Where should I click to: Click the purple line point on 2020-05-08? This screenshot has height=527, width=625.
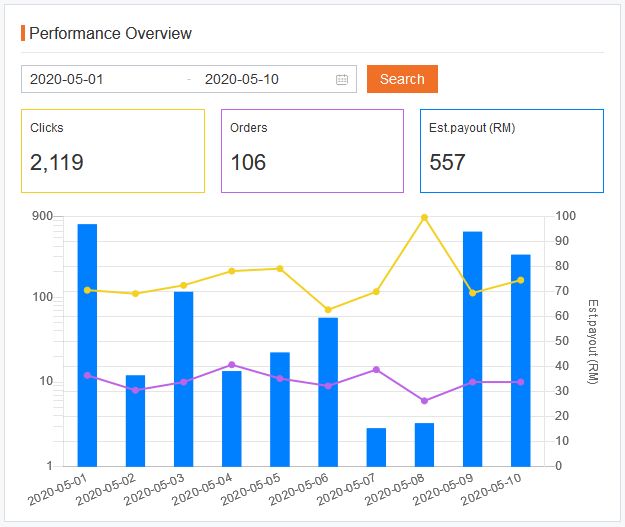coord(425,401)
